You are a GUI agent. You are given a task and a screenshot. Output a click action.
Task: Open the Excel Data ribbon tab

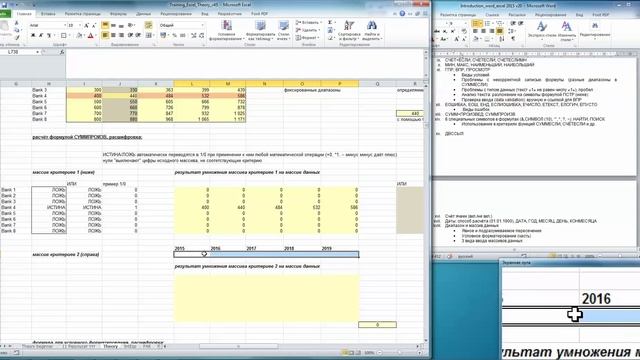coord(143,14)
